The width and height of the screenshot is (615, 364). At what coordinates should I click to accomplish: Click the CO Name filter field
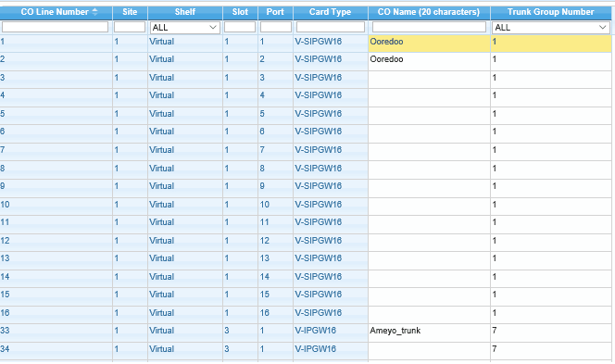click(x=429, y=27)
